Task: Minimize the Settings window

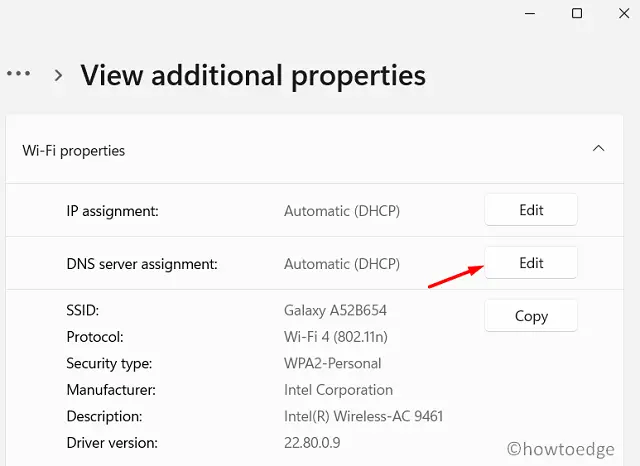Action: tap(524, 13)
